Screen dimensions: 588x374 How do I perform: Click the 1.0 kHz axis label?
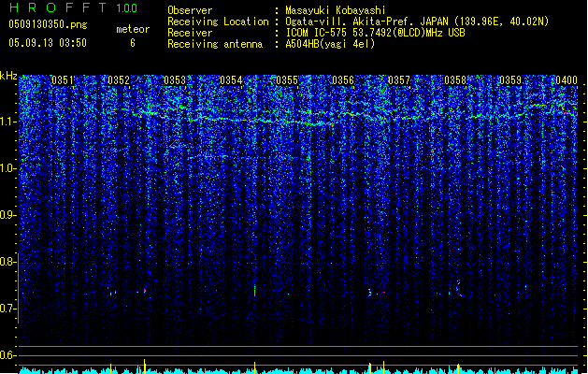coord(8,168)
